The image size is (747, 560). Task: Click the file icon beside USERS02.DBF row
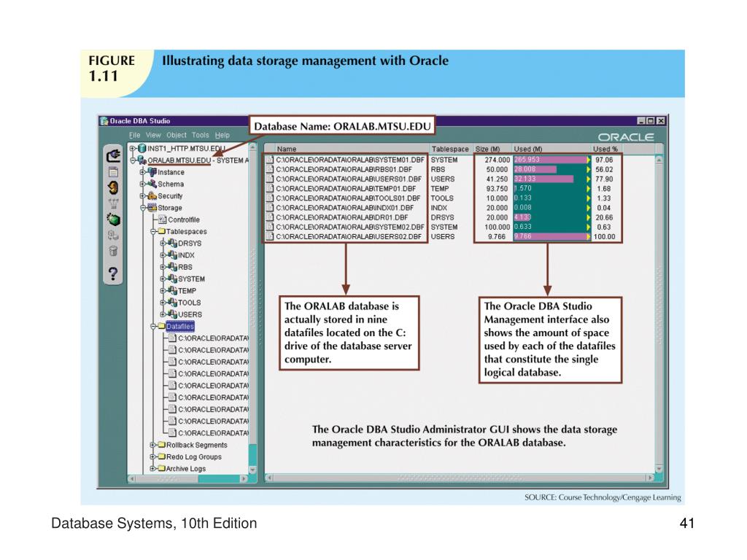[x=270, y=236]
